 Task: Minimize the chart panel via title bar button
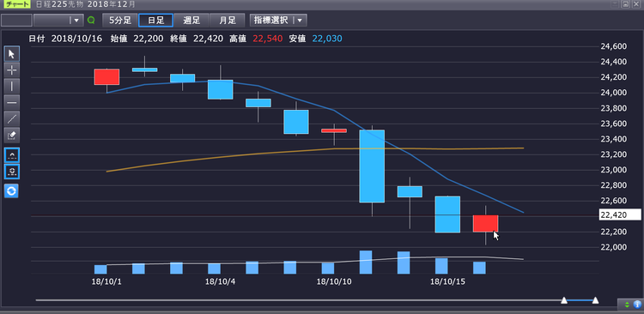click(616, 4)
